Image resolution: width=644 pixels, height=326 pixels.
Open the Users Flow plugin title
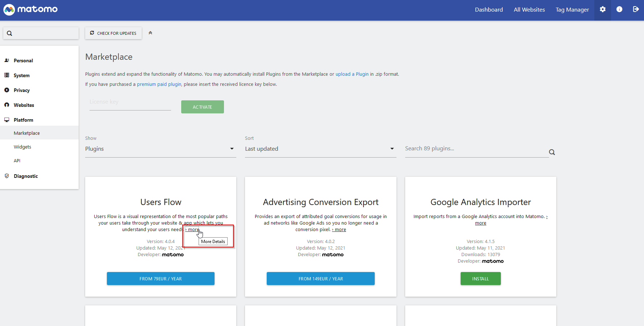pos(161,202)
